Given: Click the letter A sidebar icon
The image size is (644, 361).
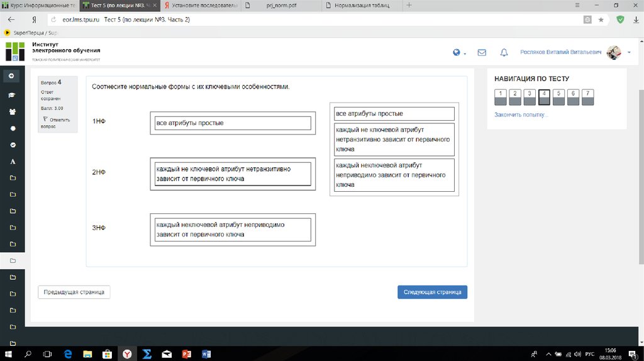Looking at the screenshot, I should tap(12, 162).
